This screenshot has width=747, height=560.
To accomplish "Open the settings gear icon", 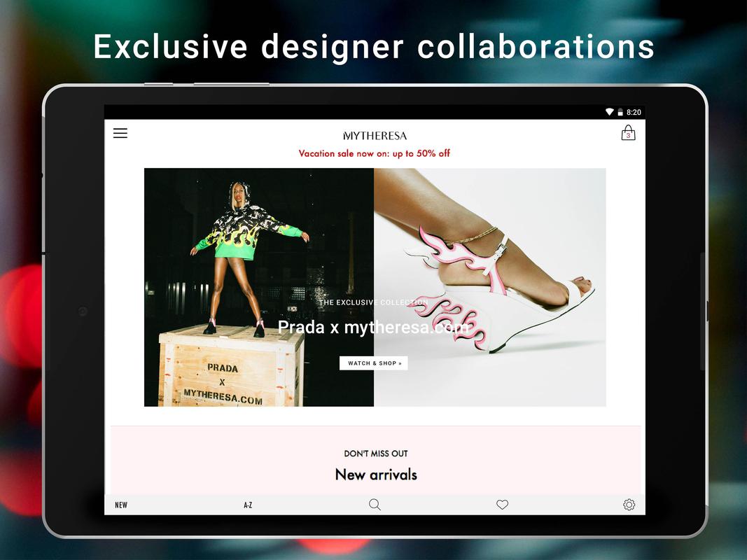I will coord(629,505).
